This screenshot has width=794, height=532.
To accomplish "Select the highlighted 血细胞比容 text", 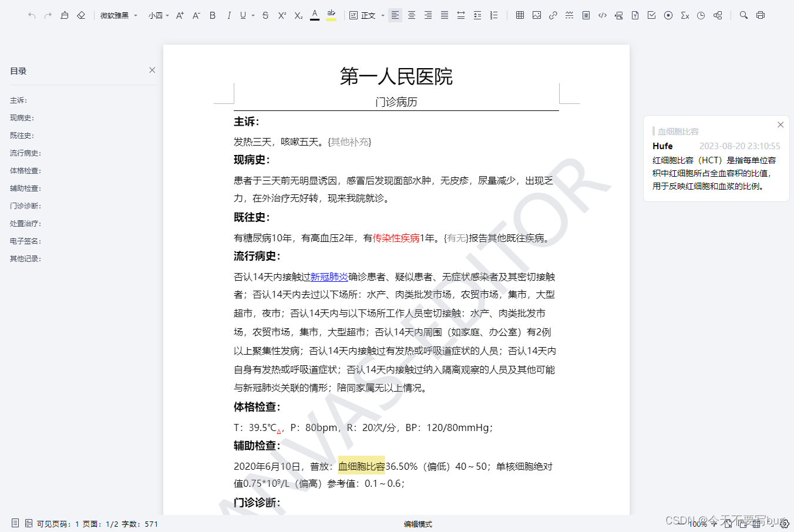I will click(x=361, y=466).
